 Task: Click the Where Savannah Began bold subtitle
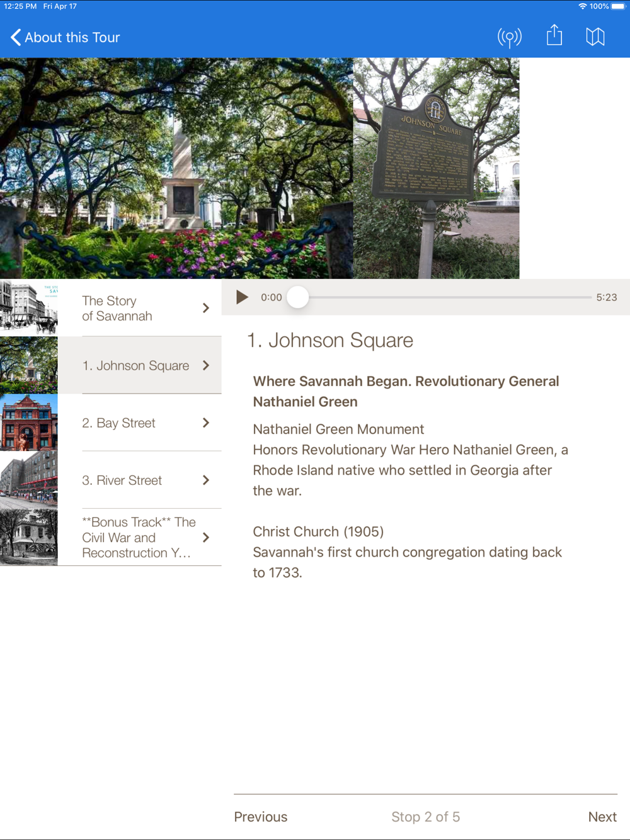(406, 391)
